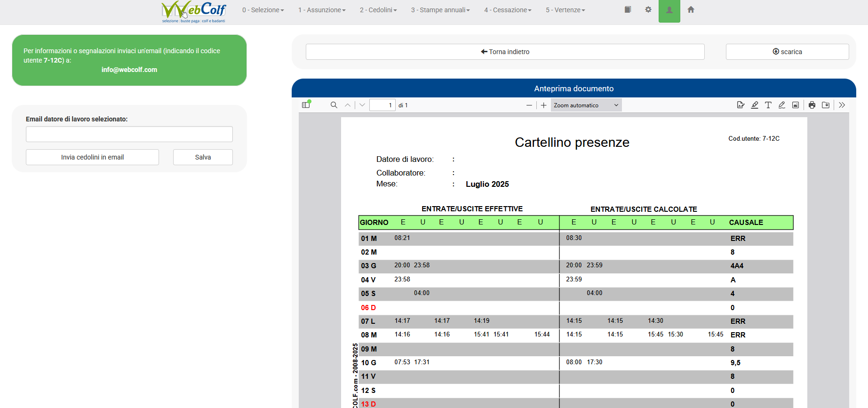Print the document with printer icon

pyautogui.click(x=812, y=105)
